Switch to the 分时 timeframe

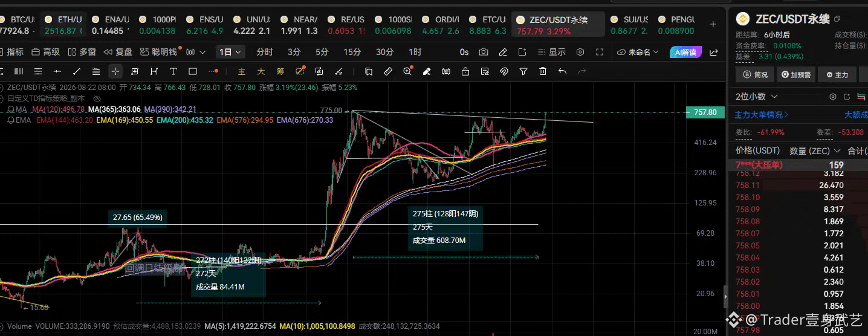coord(264,53)
